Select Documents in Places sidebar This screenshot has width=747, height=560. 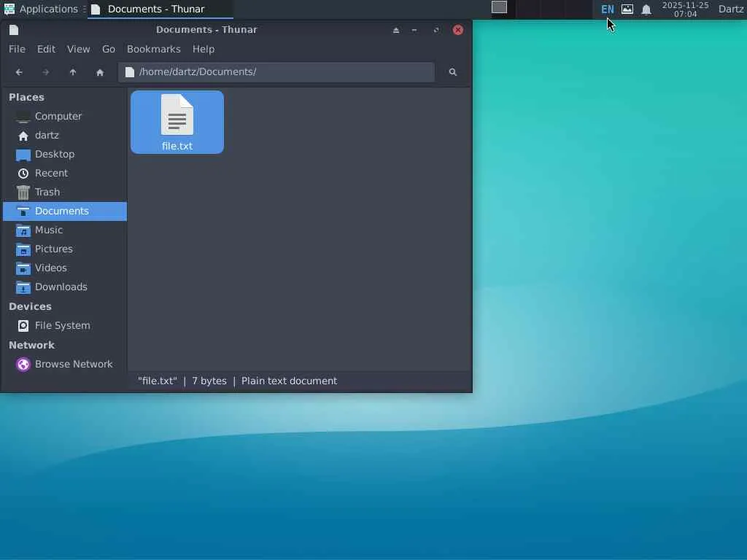[x=65, y=211]
